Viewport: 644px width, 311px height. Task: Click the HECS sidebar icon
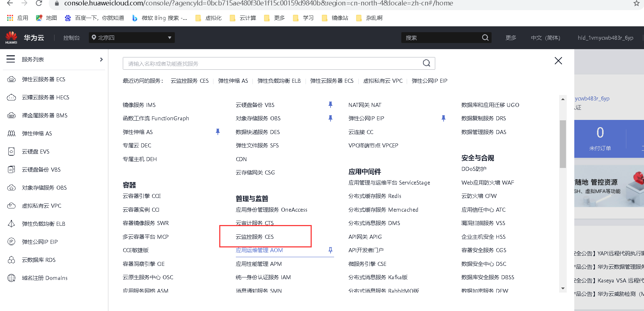(12, 98)
